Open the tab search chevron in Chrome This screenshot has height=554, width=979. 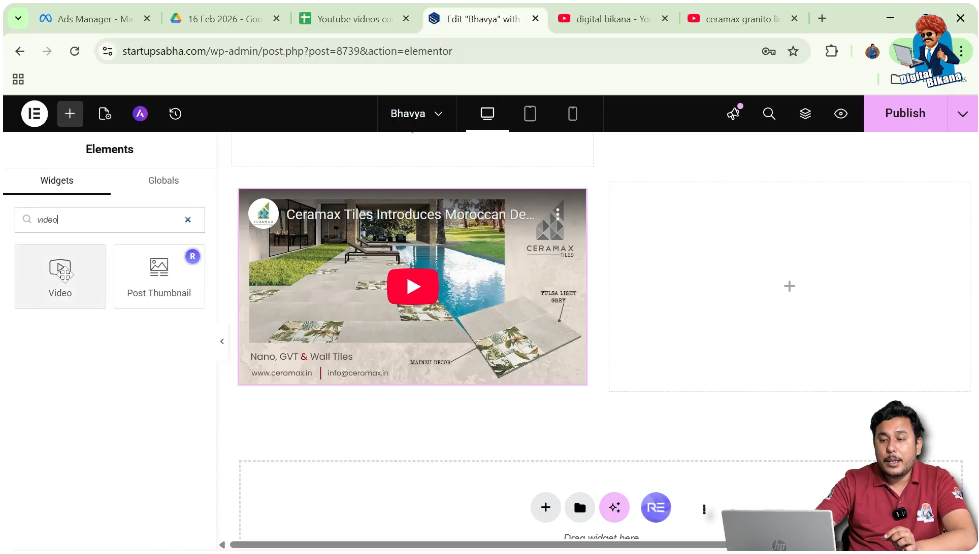click(x=18, y=19)
